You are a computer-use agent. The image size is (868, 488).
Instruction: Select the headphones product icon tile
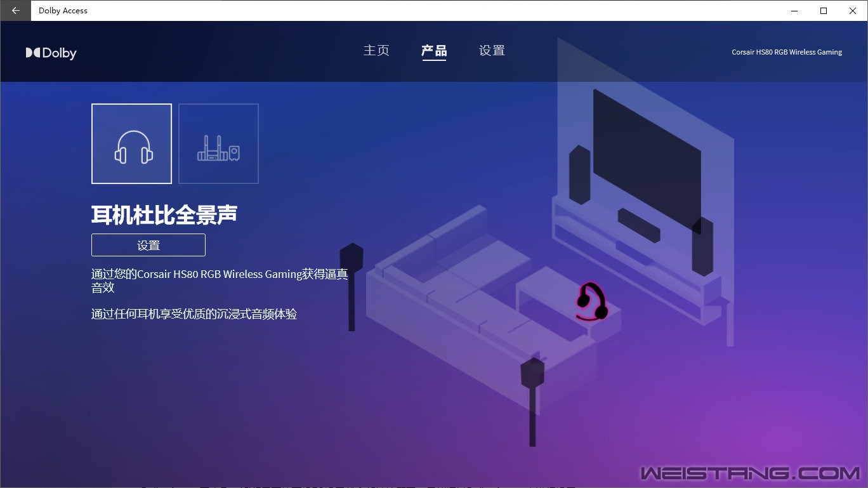point(131,143)
